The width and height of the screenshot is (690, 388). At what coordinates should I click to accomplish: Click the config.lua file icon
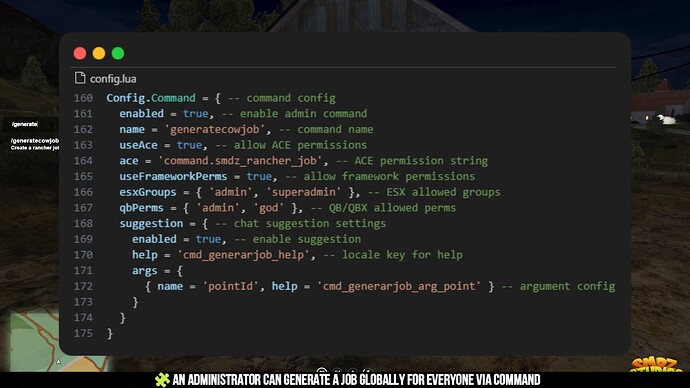click(80, 78)
